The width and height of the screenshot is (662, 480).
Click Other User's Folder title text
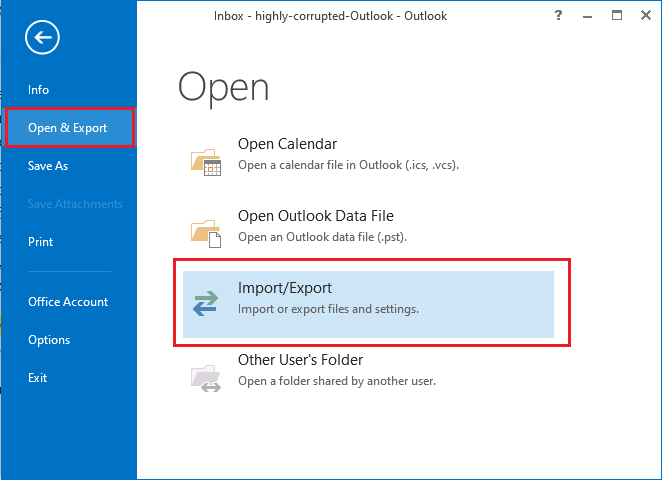point(300,360)
